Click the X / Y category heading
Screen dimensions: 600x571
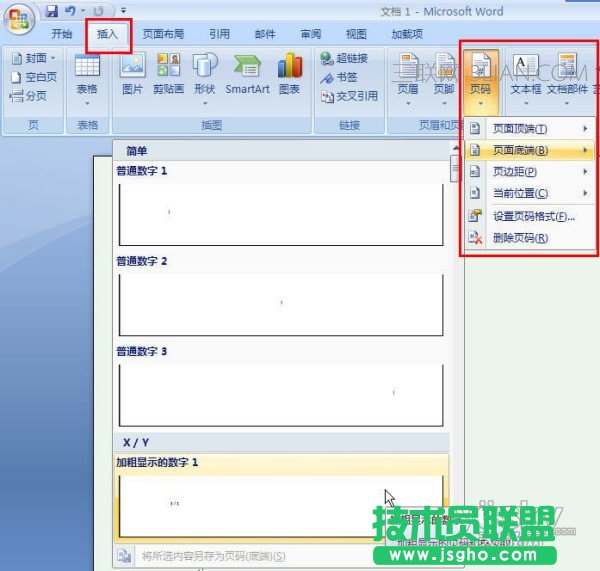pos(136,442)
